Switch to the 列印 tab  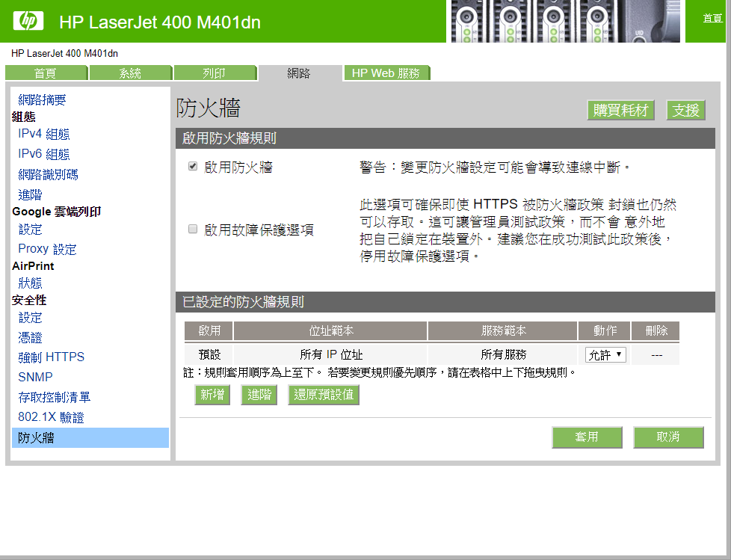pyautogui.click(x=215, y=73)
